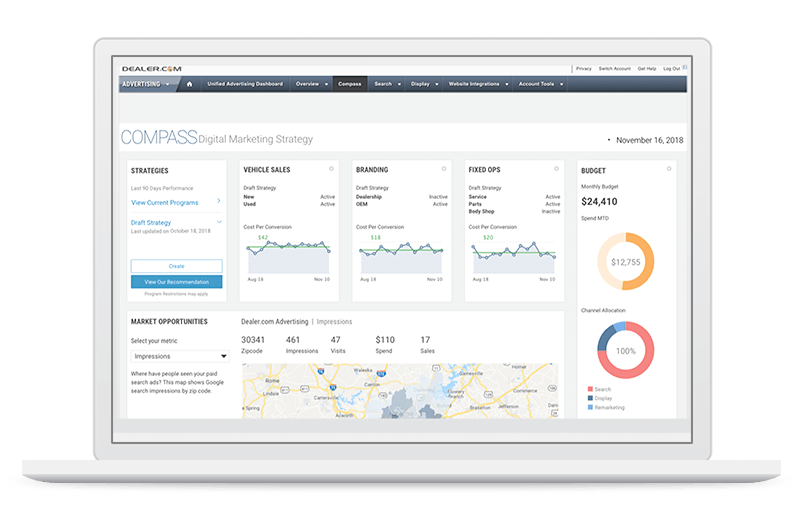Click the $110 Spend value
Image resolution: width=800 pixels, height=532 pixels.
385,340
